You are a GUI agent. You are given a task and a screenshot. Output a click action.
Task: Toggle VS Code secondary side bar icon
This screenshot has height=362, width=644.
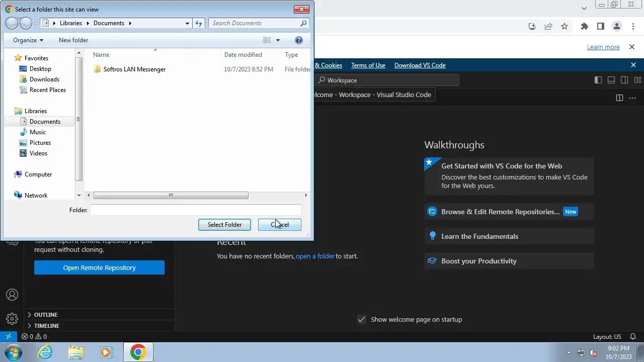tap(624, 80)
